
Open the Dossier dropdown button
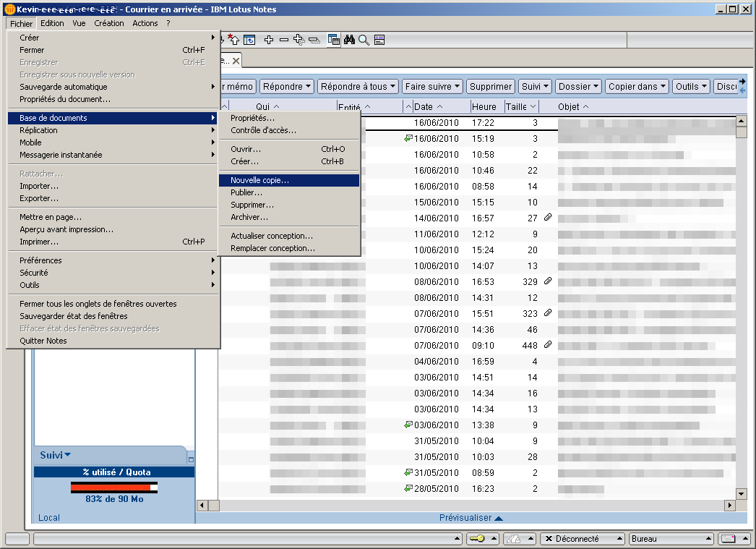579,86
